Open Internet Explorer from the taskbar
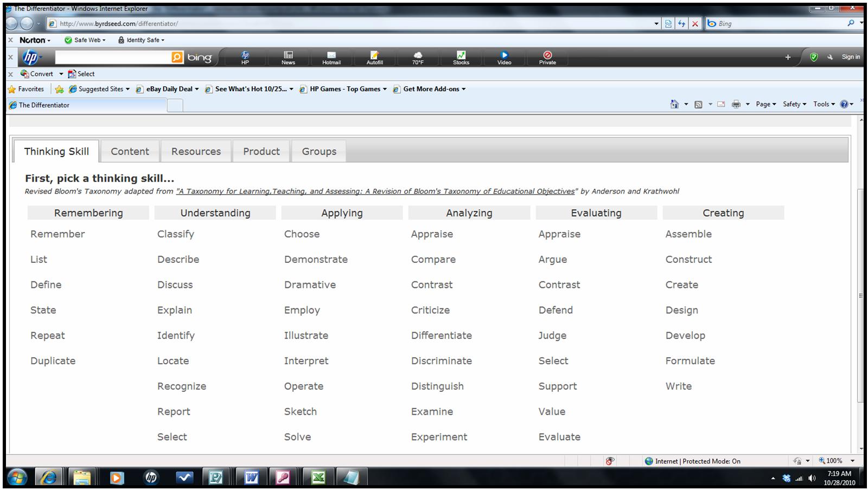The width and height of the screenshot is (868, 490). pyautogui.click(x=49, y=477)
